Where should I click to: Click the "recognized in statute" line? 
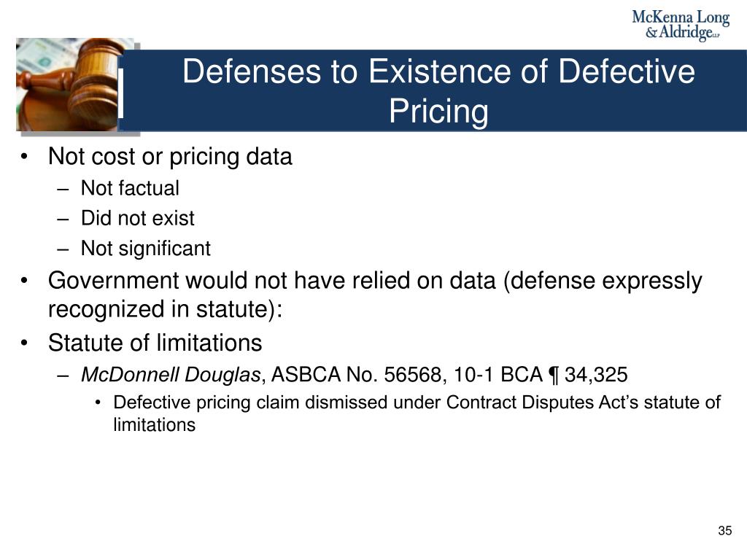click(x=166, y=309)
